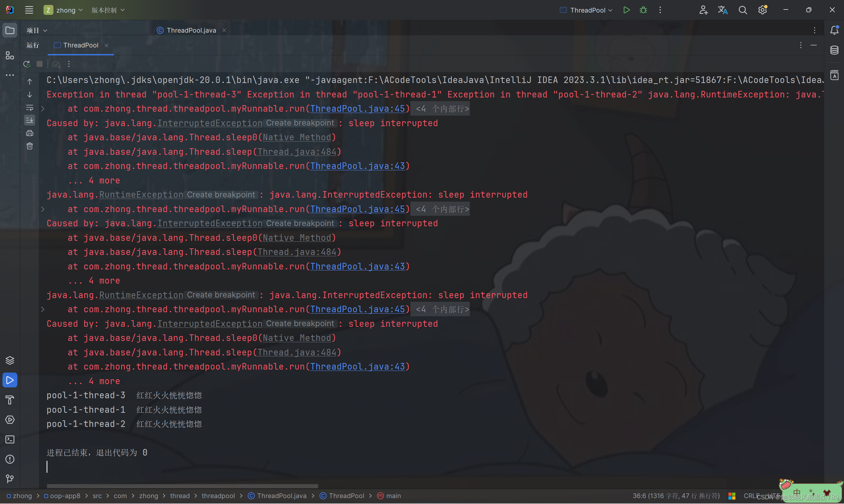Create breakpoint for first RuntimeException
This screenshot has width=844, height=504.
(x=221, y=195)
